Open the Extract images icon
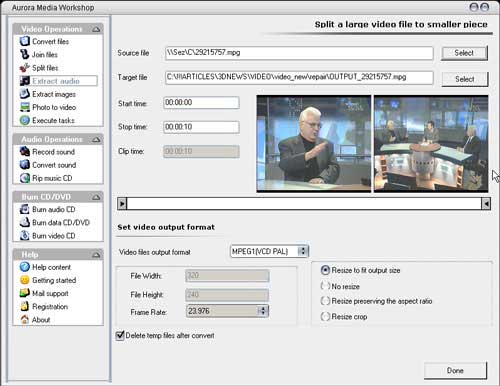This screenshot has height=386, width=500. click(x=24, y=94)
